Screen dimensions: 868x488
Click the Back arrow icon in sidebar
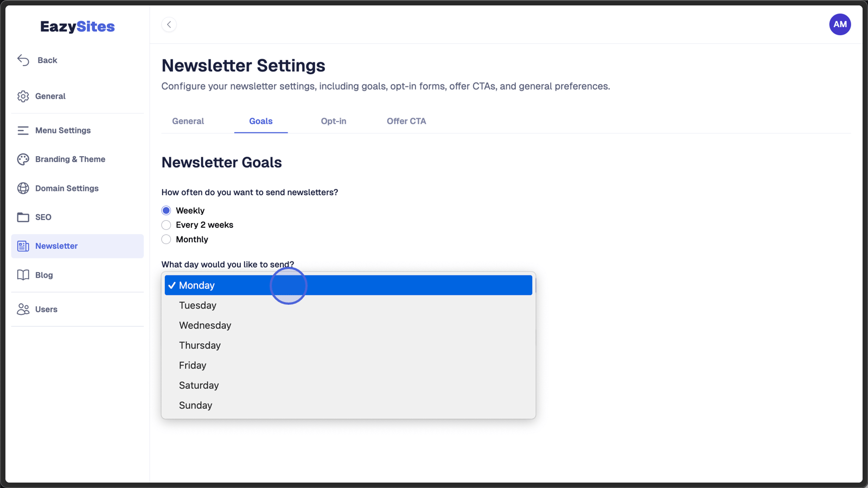23,60
